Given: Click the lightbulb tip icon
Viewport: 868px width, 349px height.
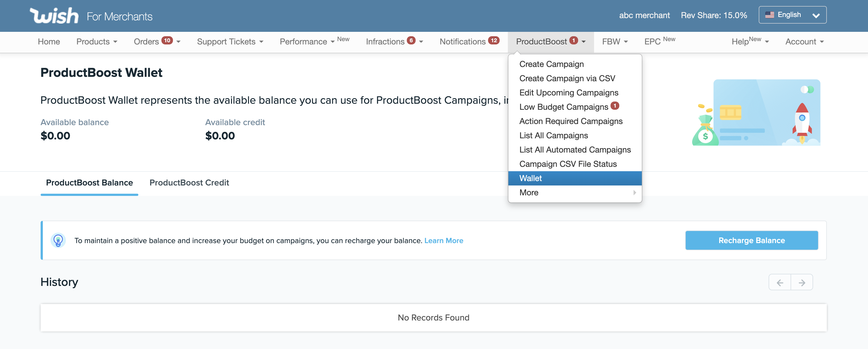Looking at the screenshot, I should [58, 241].
